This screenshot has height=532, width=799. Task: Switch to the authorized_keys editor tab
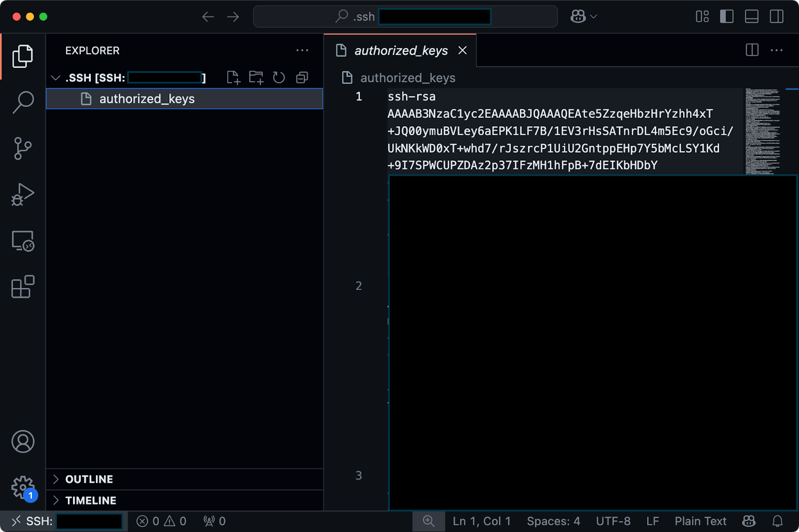click(400, 50)
